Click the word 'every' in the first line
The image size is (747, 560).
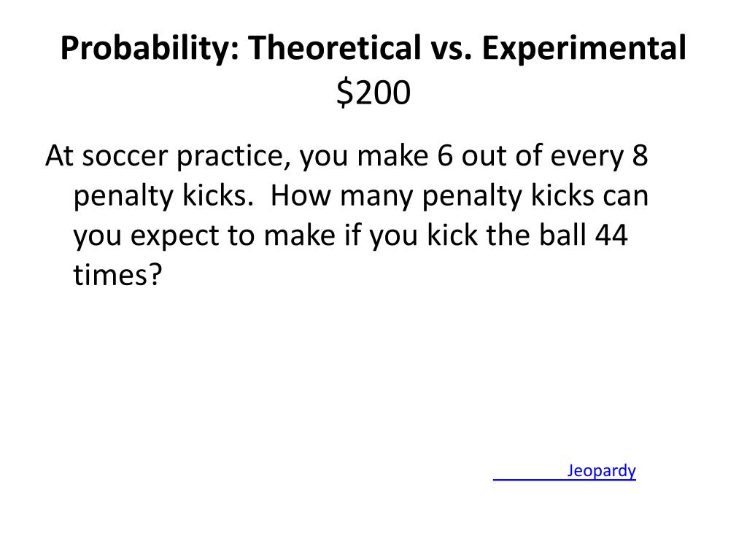(587, 157)
